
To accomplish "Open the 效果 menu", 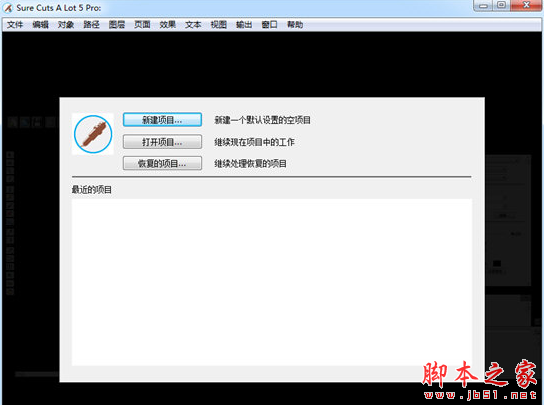I will click(168, 25).
